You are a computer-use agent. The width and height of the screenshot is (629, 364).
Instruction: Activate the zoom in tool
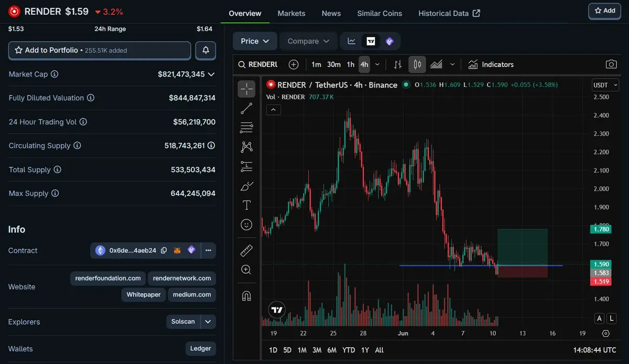246,270
